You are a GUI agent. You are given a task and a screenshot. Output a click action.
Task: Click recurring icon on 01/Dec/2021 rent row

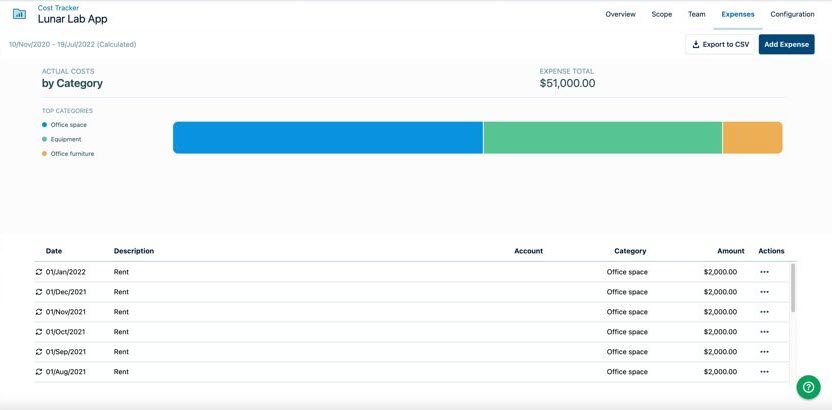coord(39,292)
